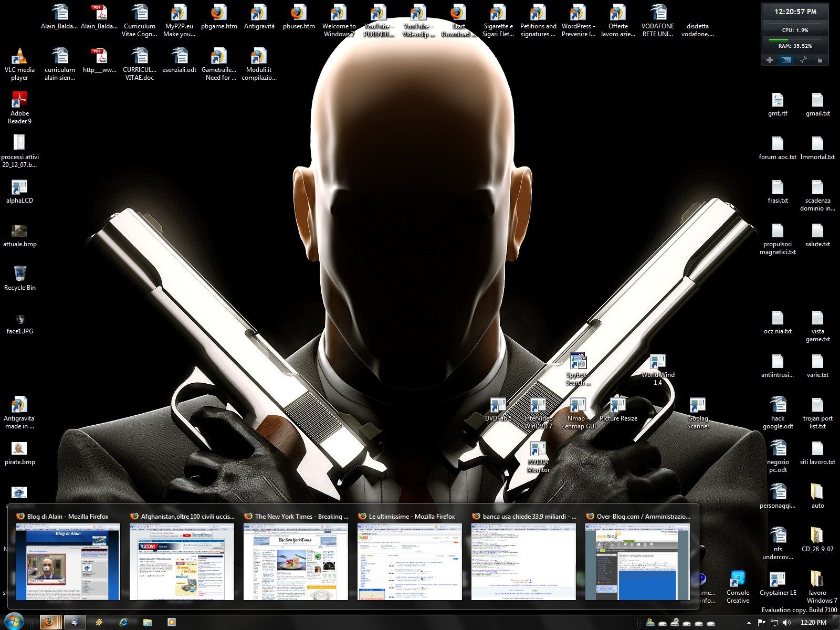Open Internet Explorer from the taskbar
The height and width of the screenshot is (630, 840).
(123, 622)
